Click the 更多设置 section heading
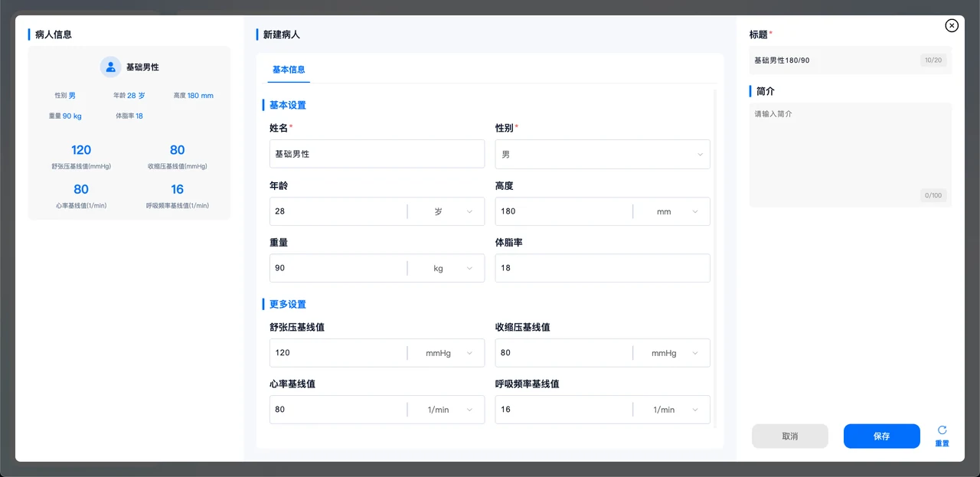 [x=288, y=304]
